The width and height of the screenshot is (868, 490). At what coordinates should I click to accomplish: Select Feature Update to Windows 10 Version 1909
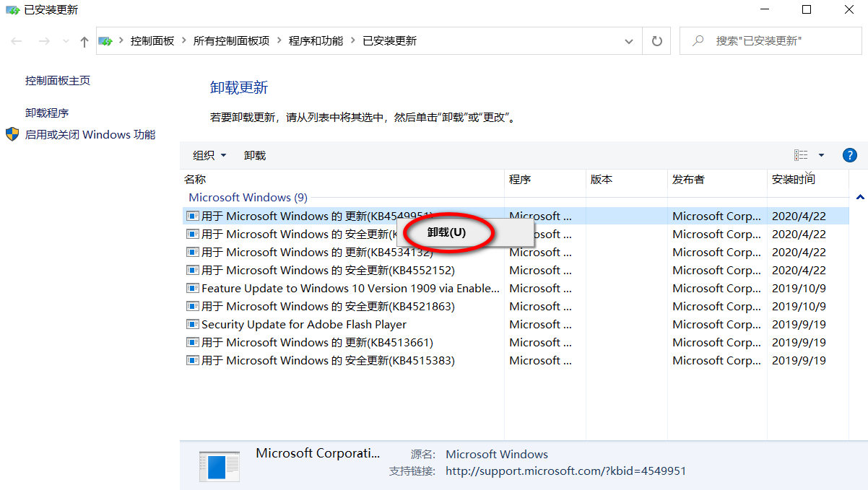tap(515, 288)
